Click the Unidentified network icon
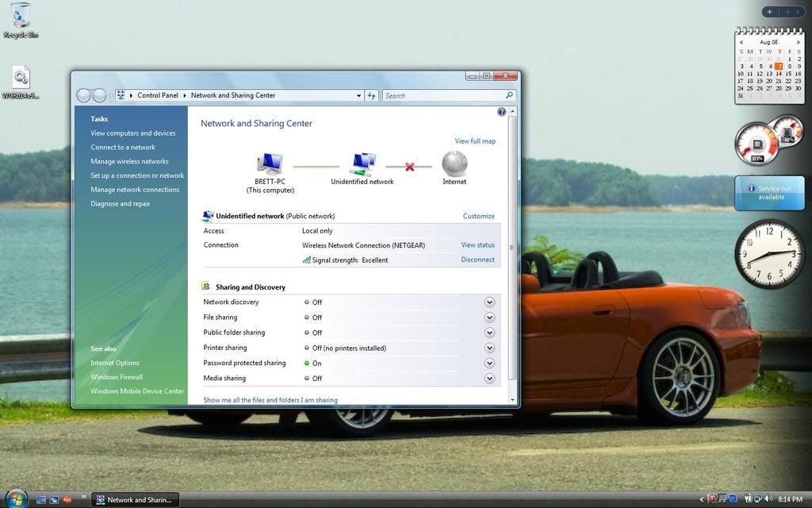Screen dimensions: 812x508 362,164
